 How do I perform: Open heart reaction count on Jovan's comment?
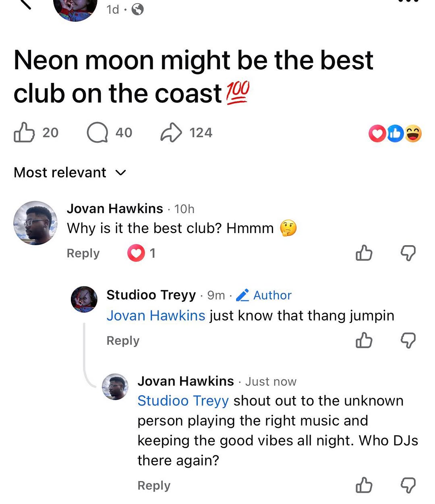coord(141,253)
